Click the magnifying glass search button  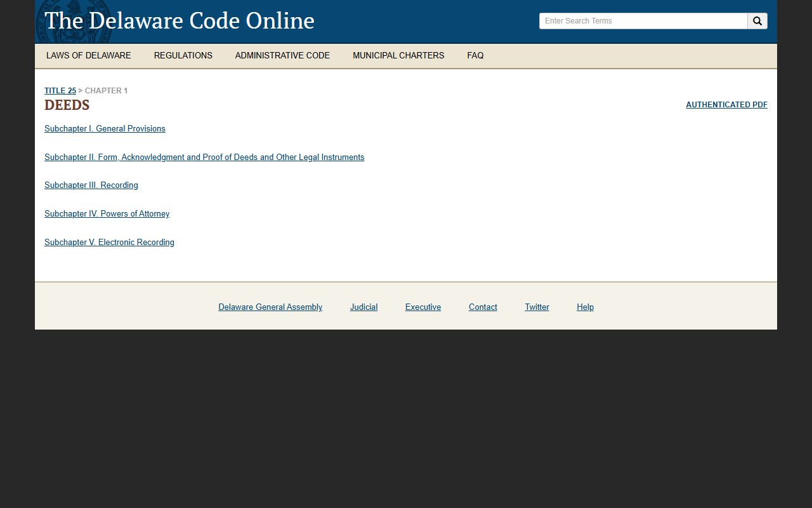point(757,21)
